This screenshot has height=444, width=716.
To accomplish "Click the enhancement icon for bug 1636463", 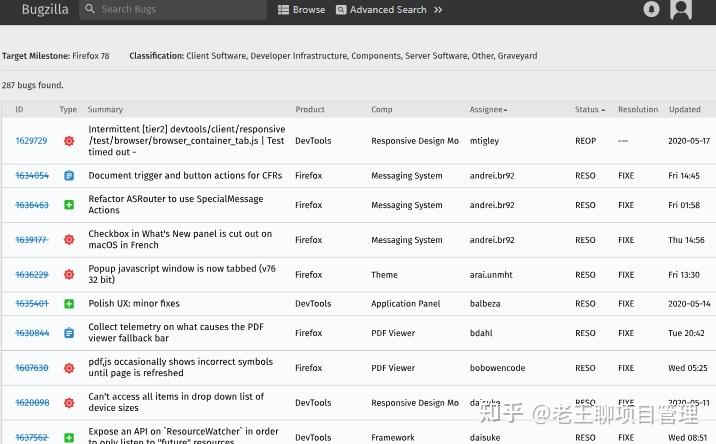I will tap(69, 205).
